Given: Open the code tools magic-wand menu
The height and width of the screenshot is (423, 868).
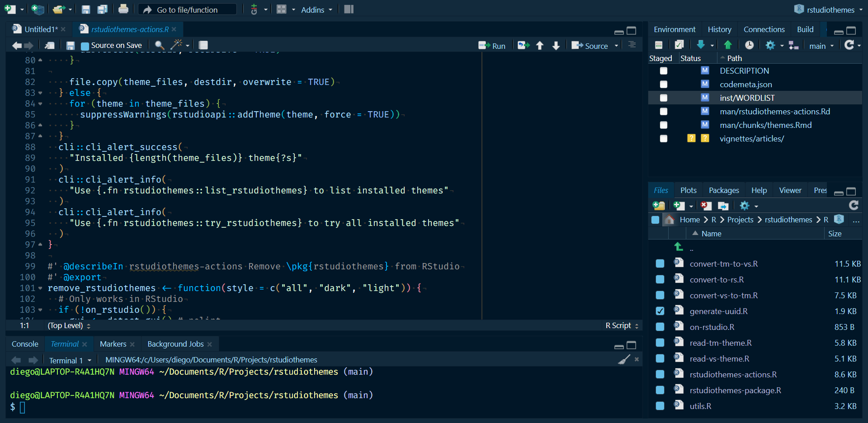Looking at the screenshot, I should (176, 45).
